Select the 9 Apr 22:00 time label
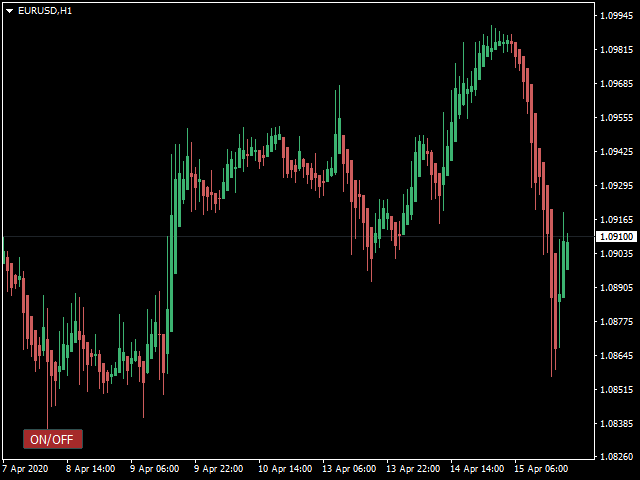This screenshot has width=640, height=480. (218, 468)
